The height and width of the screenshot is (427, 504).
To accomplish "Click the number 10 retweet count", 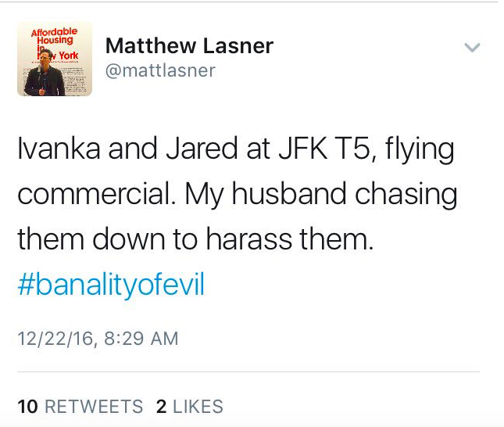I will tap(28, 406).
